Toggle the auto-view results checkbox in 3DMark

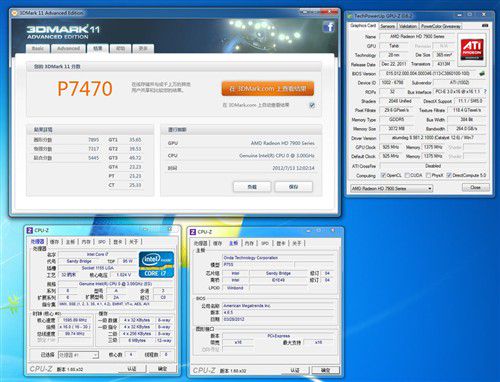[312, 105]
